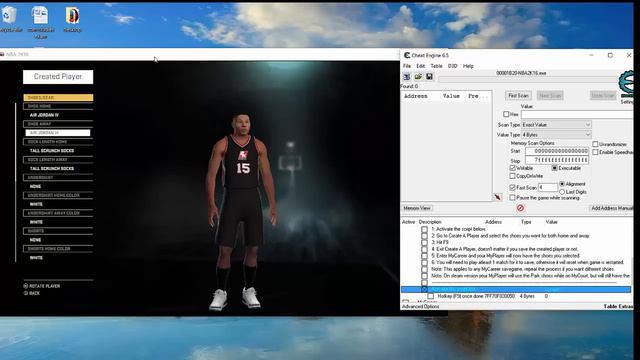Click the Next Scan button

coord(550,96)
